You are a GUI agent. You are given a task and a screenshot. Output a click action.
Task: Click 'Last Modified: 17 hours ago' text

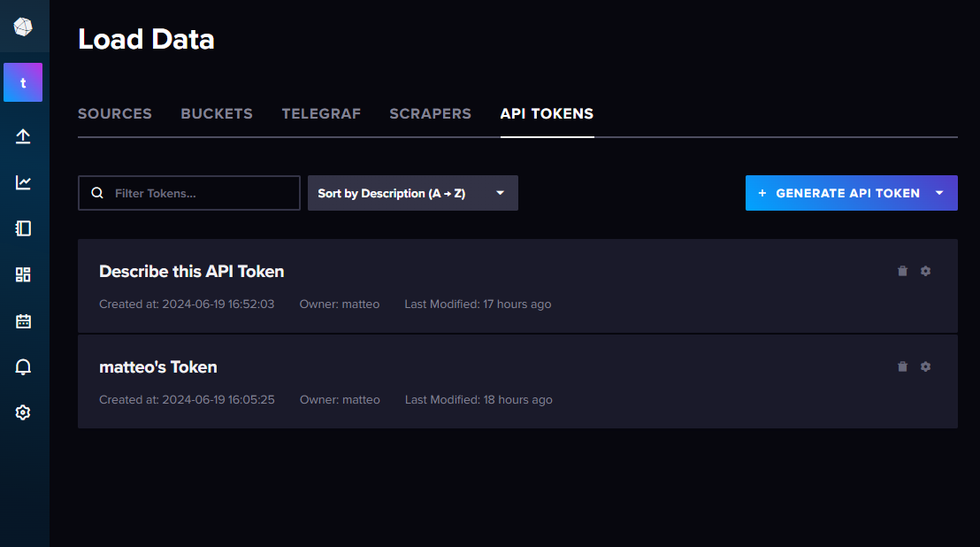click(x=478, y=304)
